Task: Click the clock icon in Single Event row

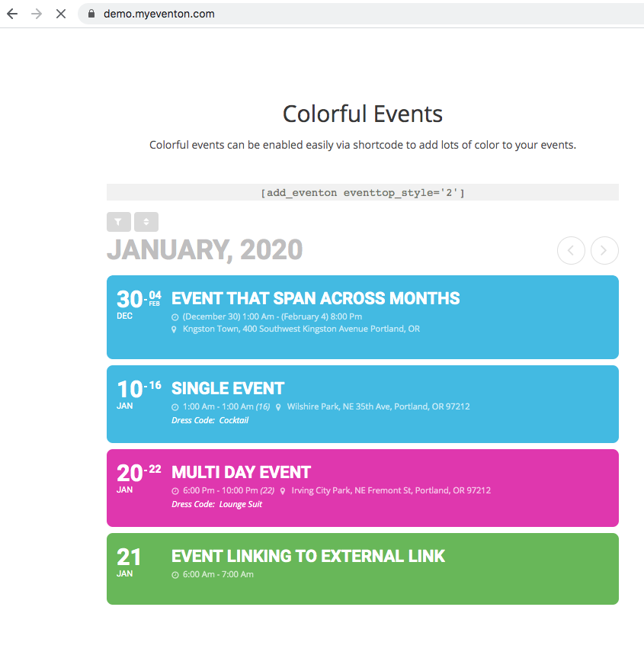Action: point(175,407)
